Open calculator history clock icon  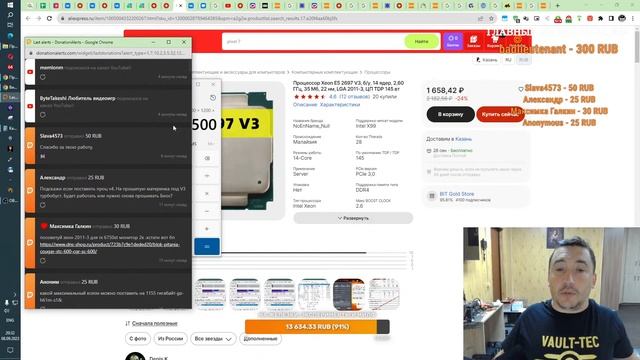[213, 98]
